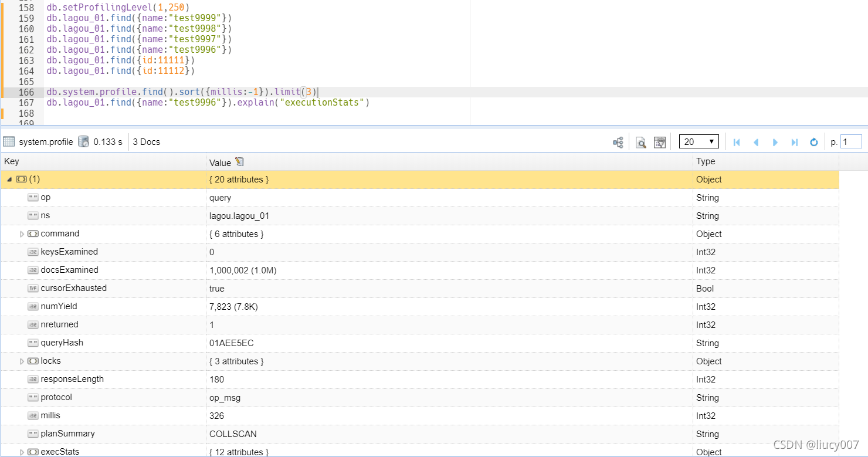This screenshot has width=868, height=457.
Task: Place cursor on line 167 explain statement
Action: [208, 103]
